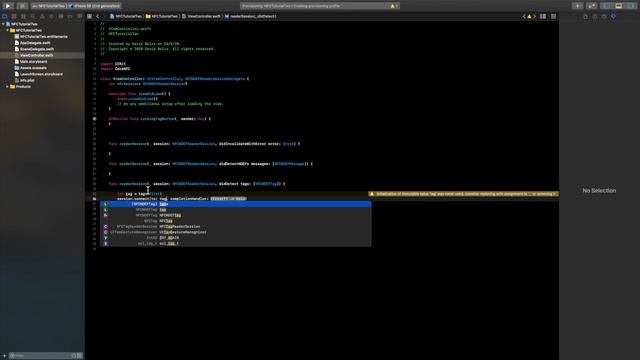Open the editor options layout button

(x=543, y=16)
